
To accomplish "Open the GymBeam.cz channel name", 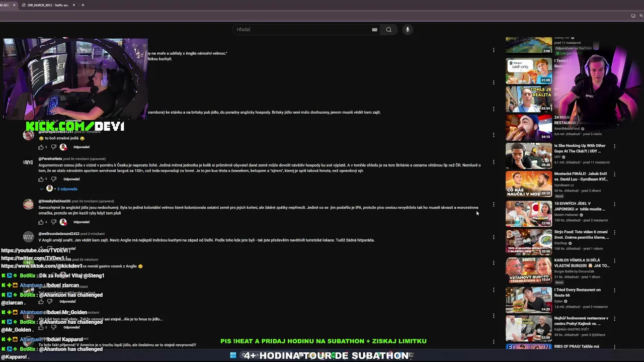I will coord(564,185).
